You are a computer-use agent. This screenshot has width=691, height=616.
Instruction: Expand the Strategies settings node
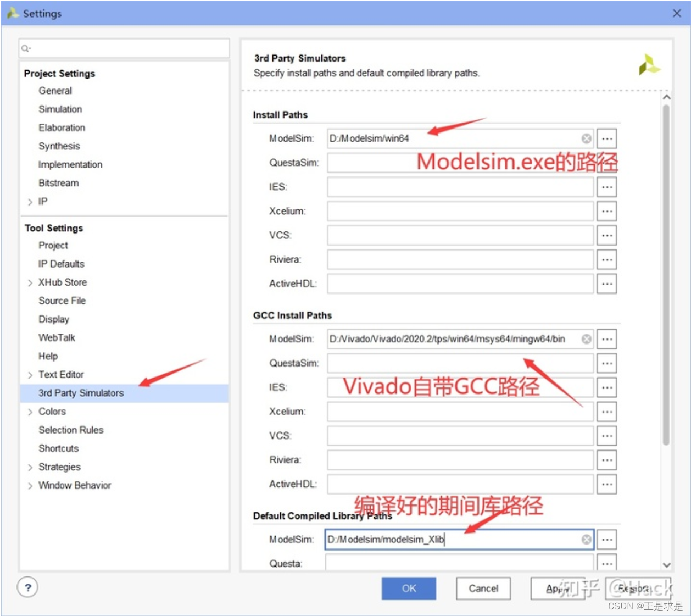tap(30, 467)
